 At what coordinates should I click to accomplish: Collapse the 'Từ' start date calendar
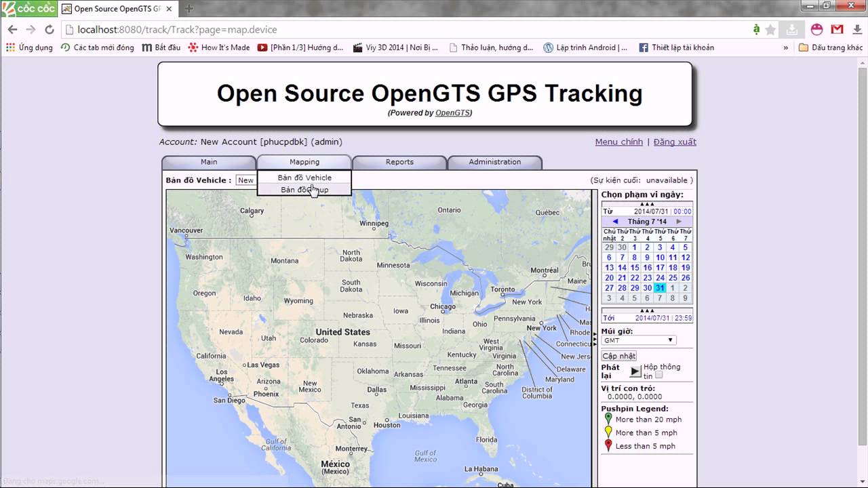click(x=647, y=204)
